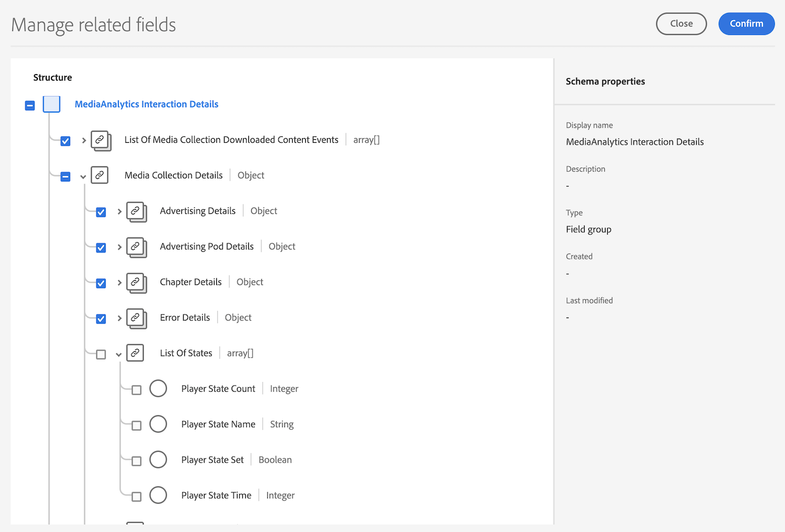Image resolution: width=785 pixels, height=532 pixels.
Task: Click the Media Collection Details link icon
Action: (100, 175)
